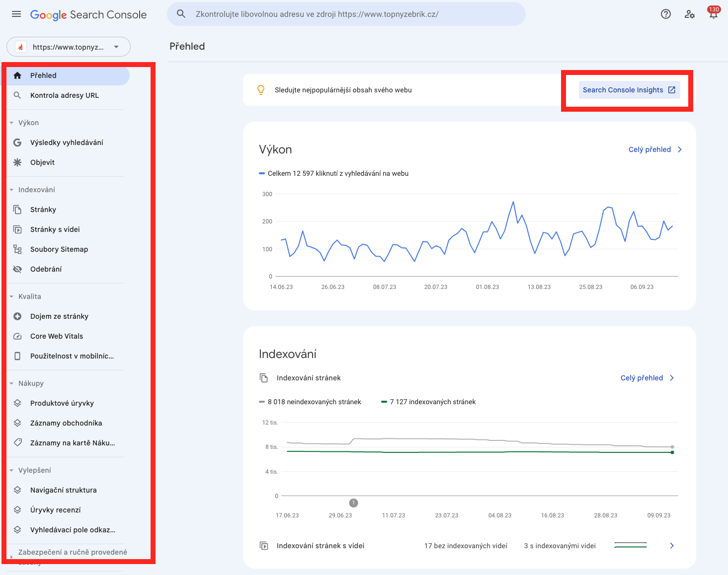
Task: Click 'Sledujte nejpopulárnější obsah svého webu' text
Action: [343, 90]
